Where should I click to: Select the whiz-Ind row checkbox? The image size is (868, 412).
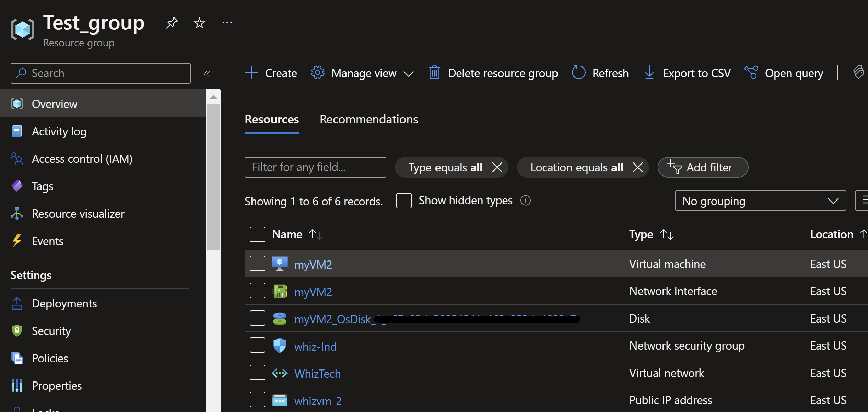tap(257, 346)
